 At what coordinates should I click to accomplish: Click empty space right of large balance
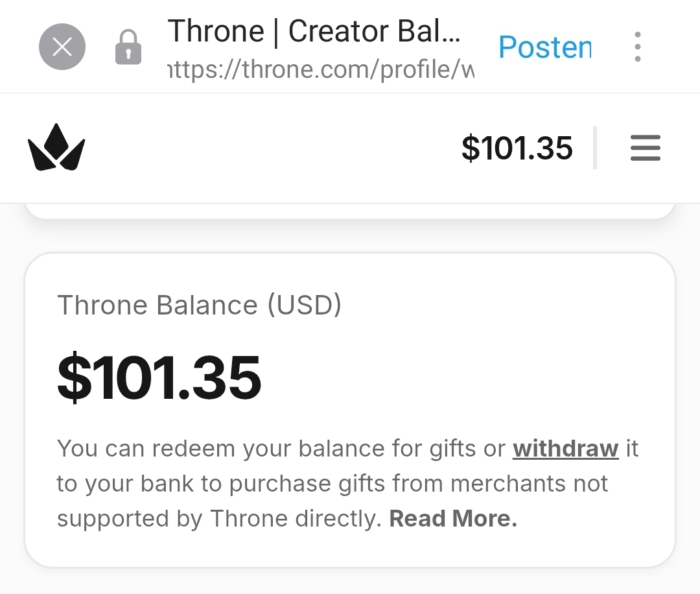467,379
